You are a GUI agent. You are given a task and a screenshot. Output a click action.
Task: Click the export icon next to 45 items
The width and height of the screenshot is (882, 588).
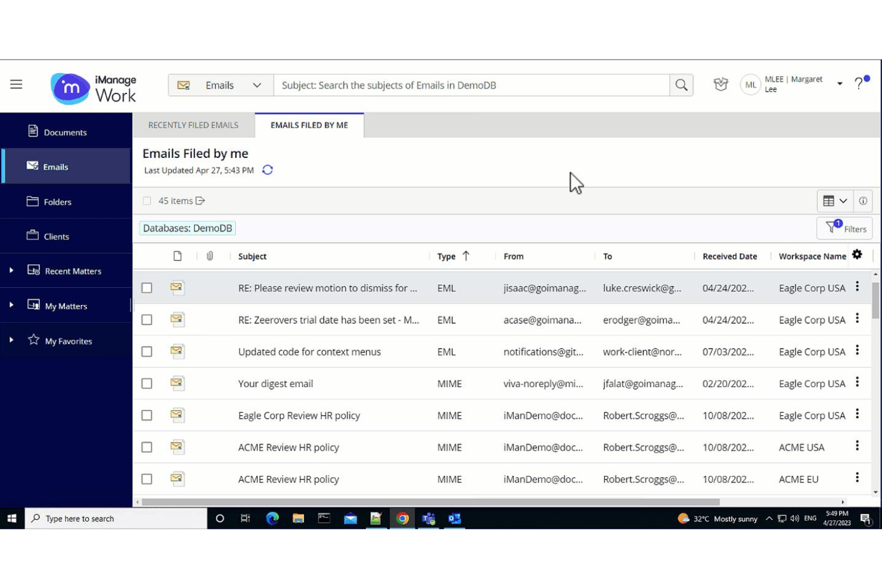[x=199, y=201]
